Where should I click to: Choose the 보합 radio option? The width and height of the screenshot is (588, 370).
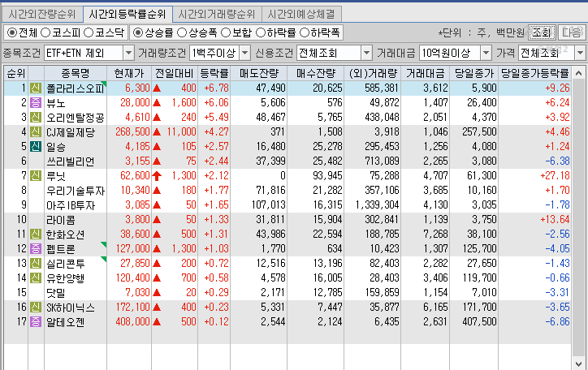point(226,33)
